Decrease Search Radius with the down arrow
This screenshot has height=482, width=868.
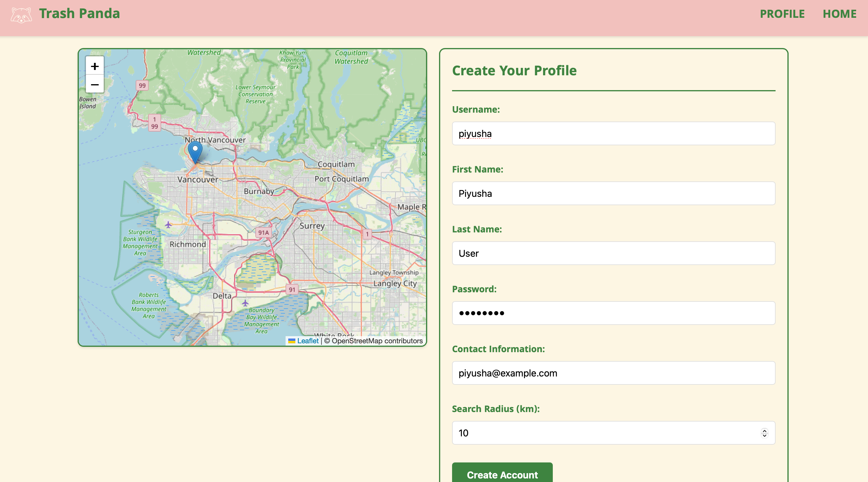tap(764, 435)
